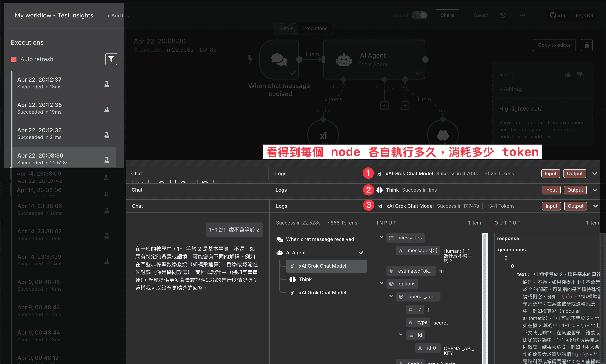
Task: Toggle the workflow Active switch
Action: coord(420,15)
